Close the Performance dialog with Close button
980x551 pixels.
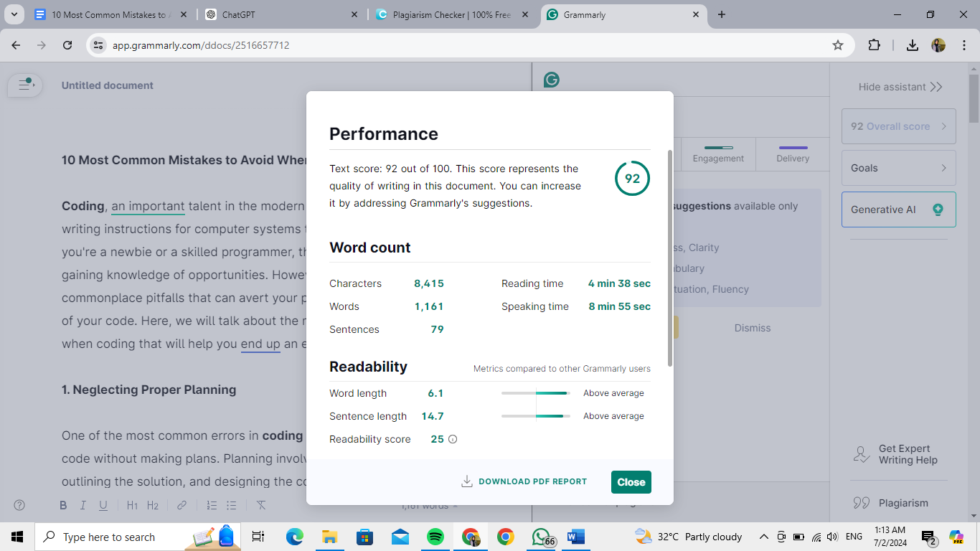[x=631, y=482]
